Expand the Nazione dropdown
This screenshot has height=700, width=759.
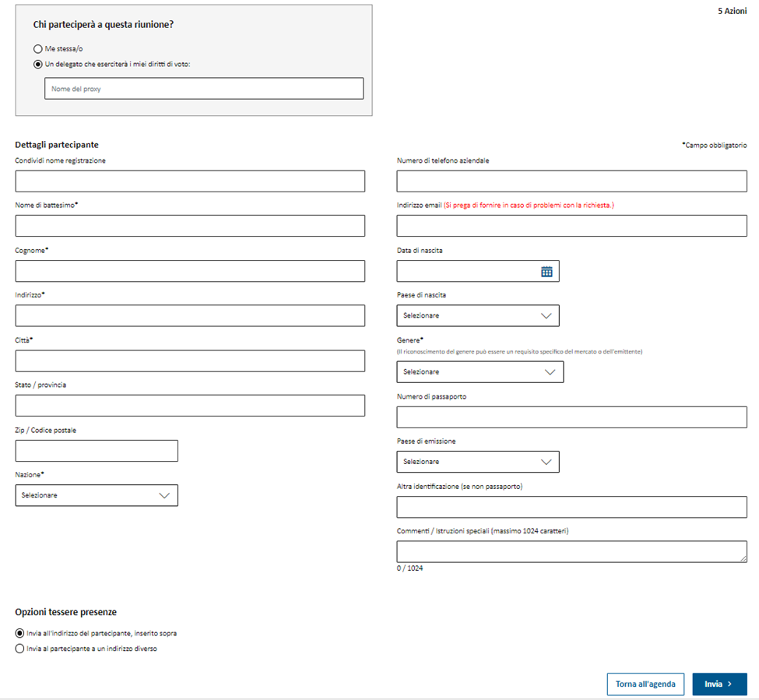[x=97, y=495]
